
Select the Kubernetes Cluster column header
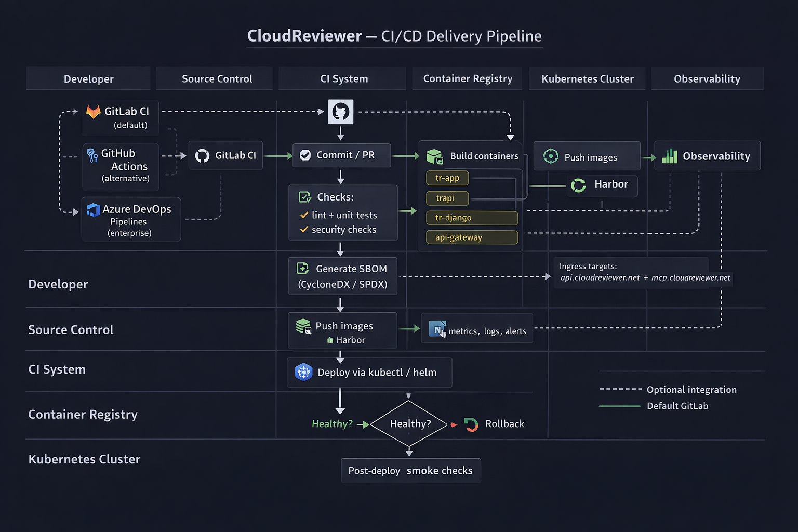tap(587, 78)
